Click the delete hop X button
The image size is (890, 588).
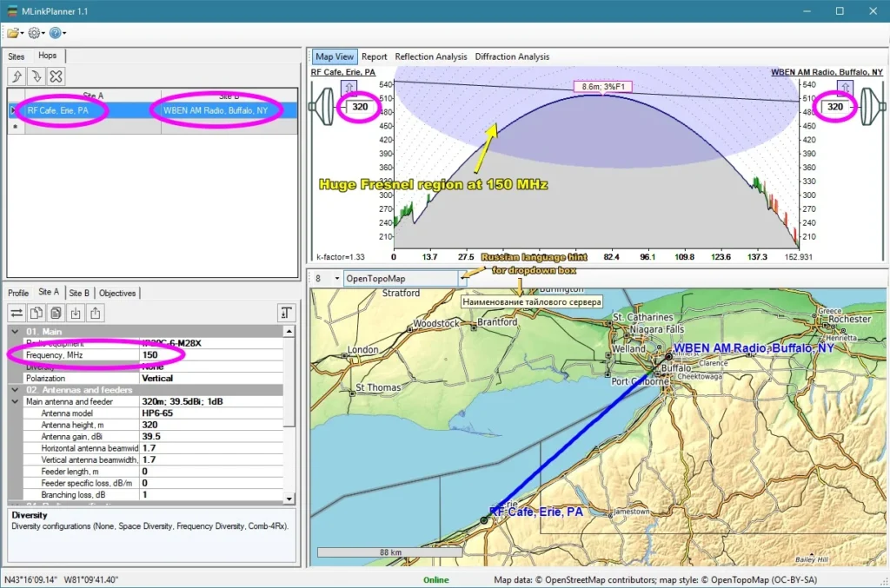(x=56, y=76)
